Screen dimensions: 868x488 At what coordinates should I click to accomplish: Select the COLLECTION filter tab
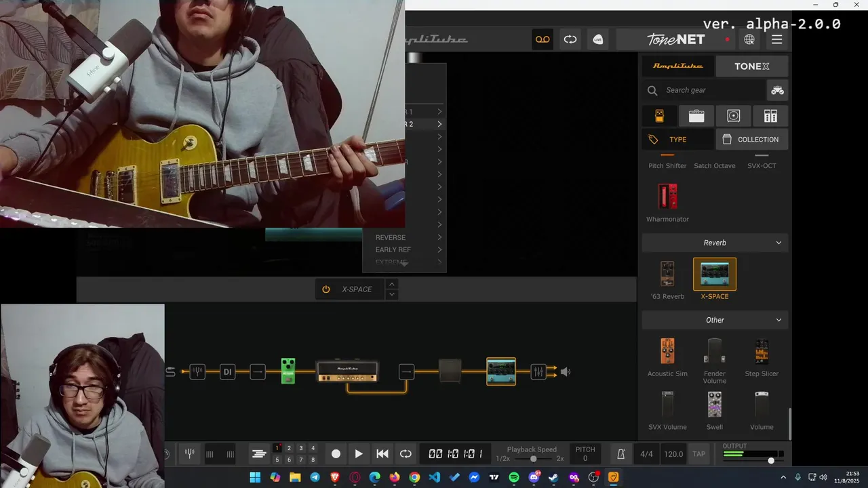[x=752, y=140]
